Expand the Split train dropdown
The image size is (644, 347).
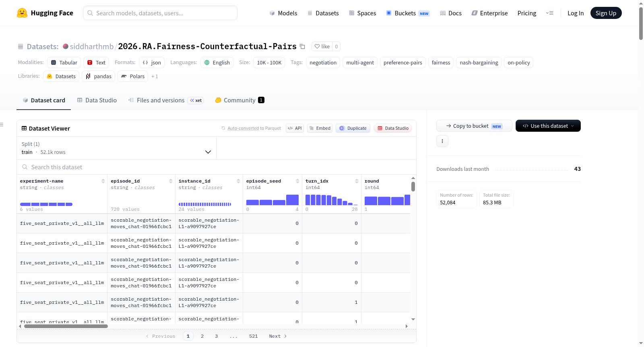click(116, 148)
